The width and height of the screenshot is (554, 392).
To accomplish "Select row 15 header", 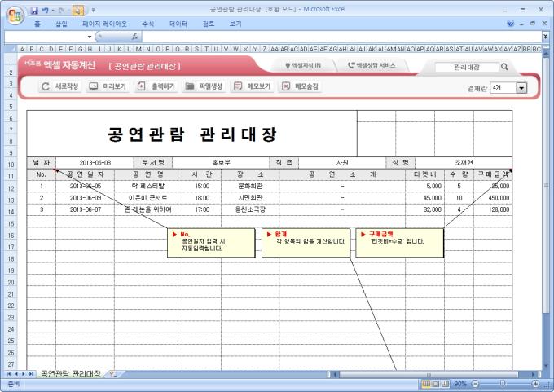I will click(11, 224).
